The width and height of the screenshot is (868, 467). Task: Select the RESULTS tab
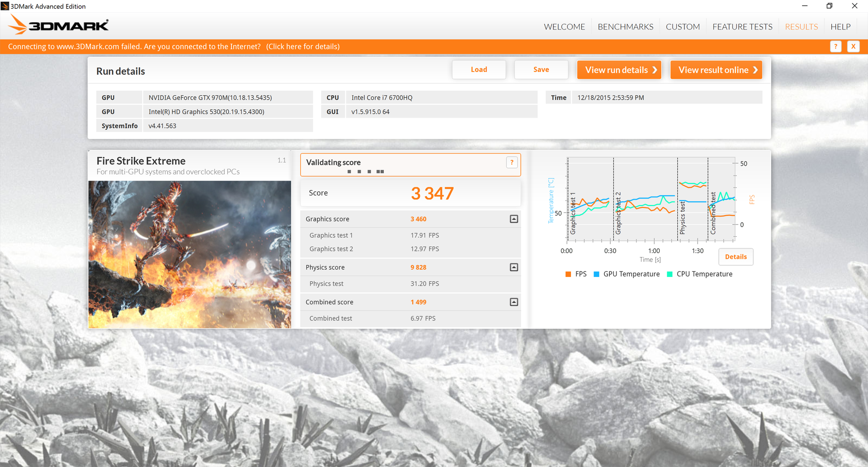tap(802, 27)
